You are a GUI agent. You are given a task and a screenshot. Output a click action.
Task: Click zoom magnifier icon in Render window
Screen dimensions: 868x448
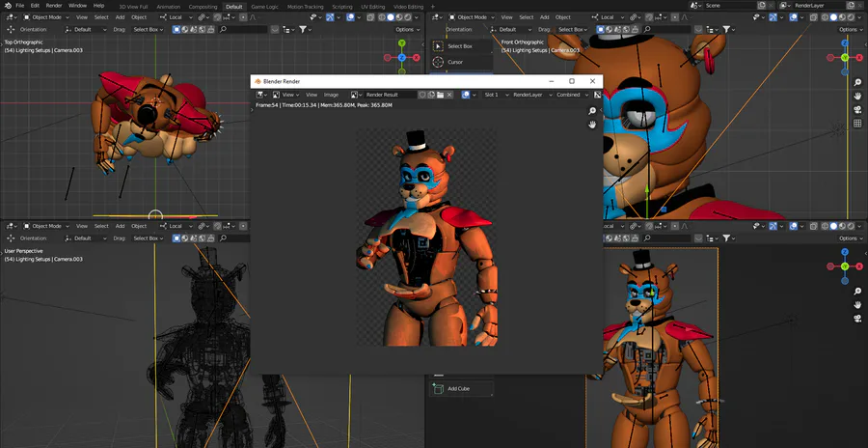coord(592,111)
